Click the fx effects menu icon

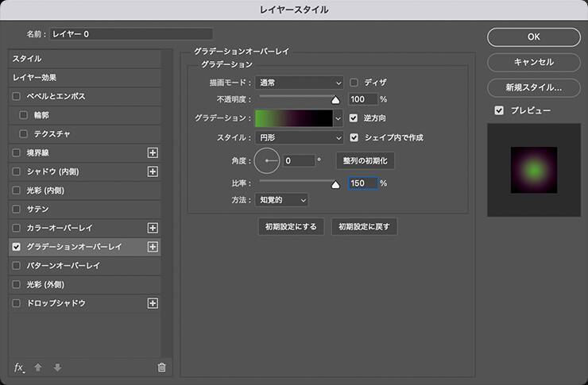[x=20, y=367]
